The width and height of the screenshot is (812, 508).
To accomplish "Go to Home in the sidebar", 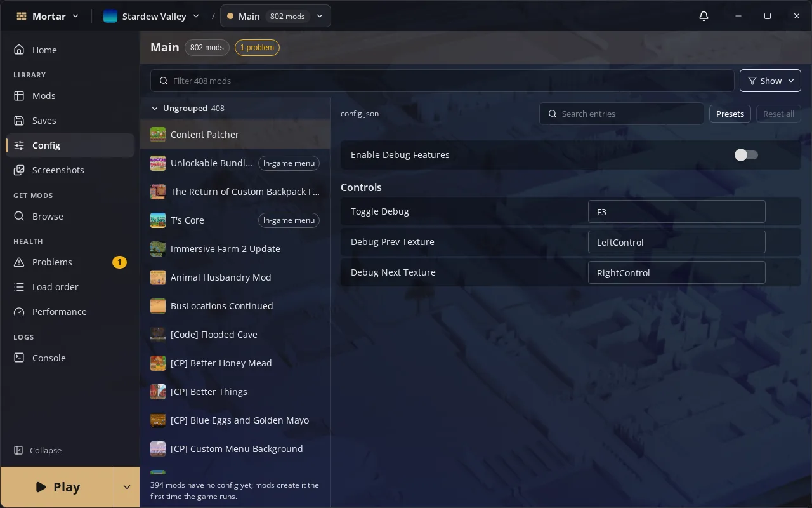I will tap(70, 50).
